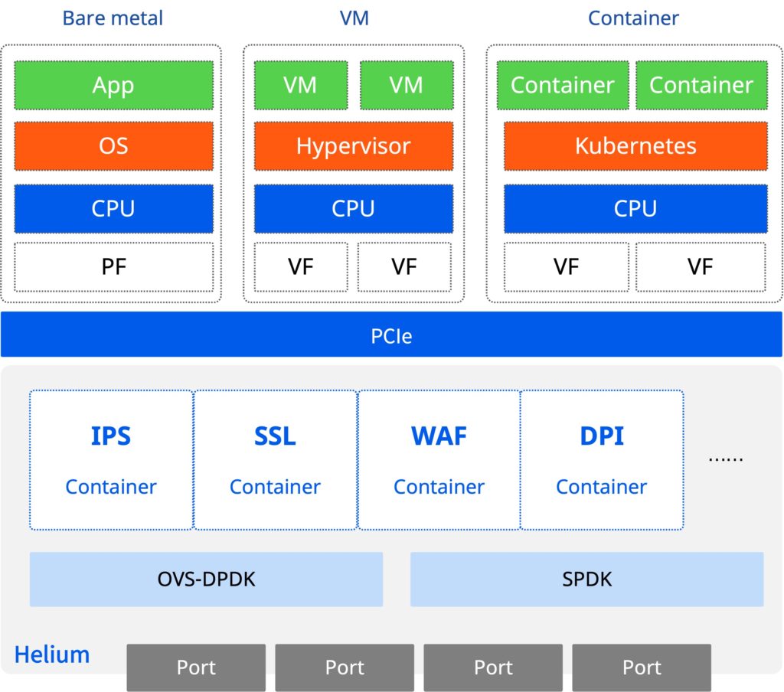
Task: Click the "IPS" container box
Action: (x=111, y=459)
